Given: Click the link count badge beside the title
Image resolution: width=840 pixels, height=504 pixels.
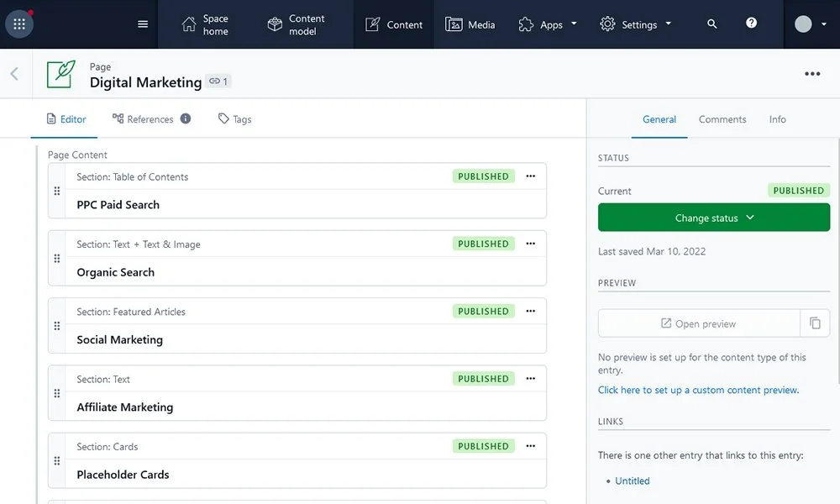Looking at the screenshot, I should click(x=218, y=81).
